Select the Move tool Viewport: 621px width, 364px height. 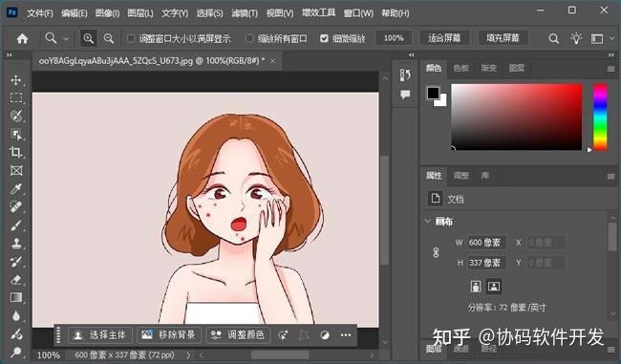[16, 80]
